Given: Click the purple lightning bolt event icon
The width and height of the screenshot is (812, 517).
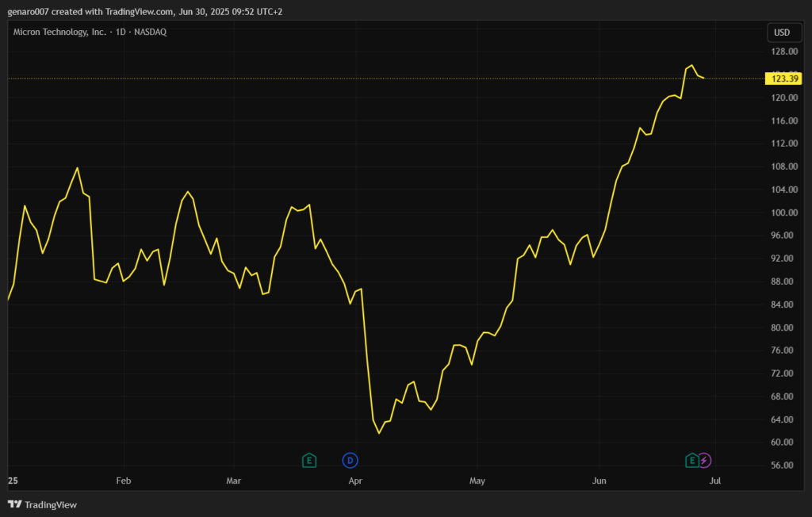Looking at the screenshot, I should pos(704,460).
